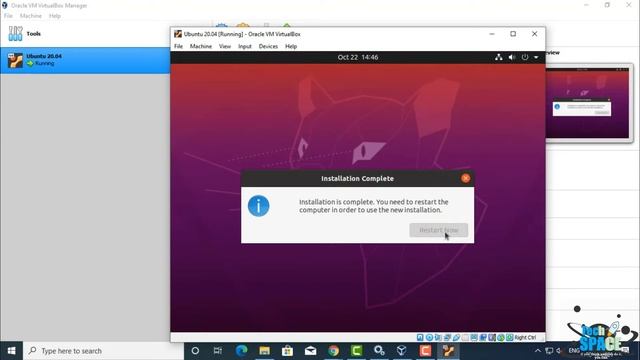Click shared folders icon in VM status bar

[x=465, y=338]
